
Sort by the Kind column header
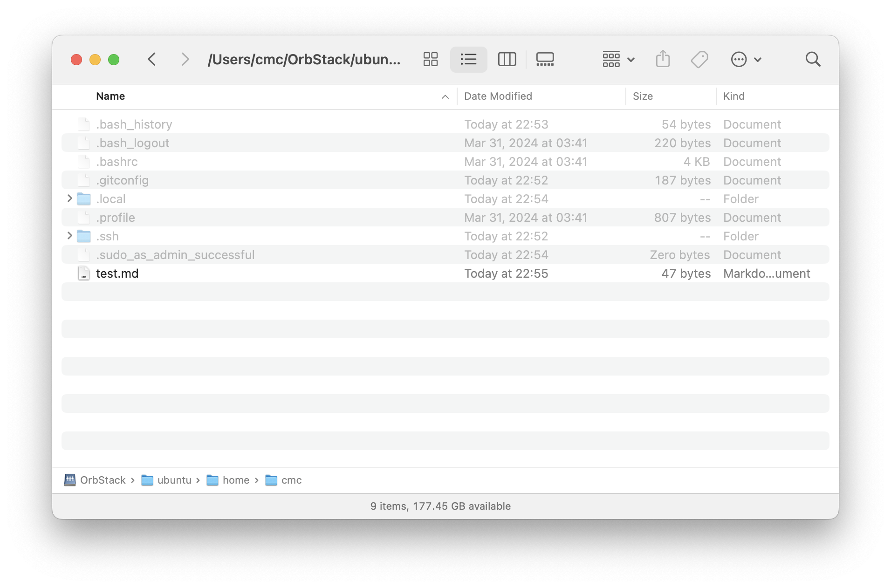(733, 96)
